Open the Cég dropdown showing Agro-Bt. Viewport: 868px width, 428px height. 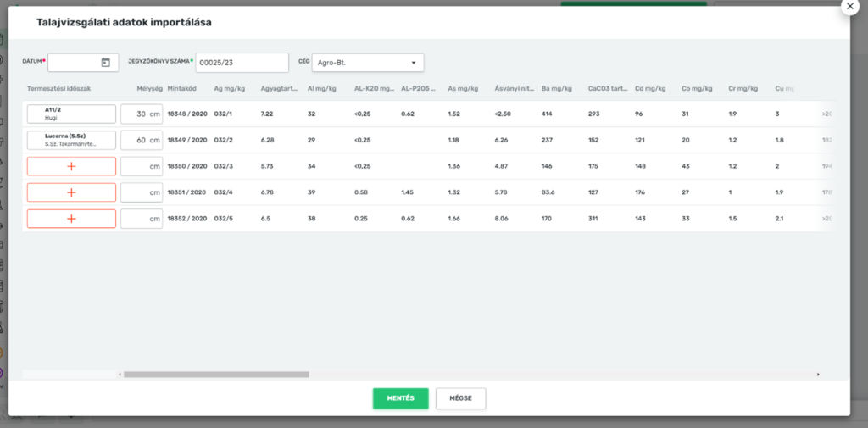(x=367, y=63)
